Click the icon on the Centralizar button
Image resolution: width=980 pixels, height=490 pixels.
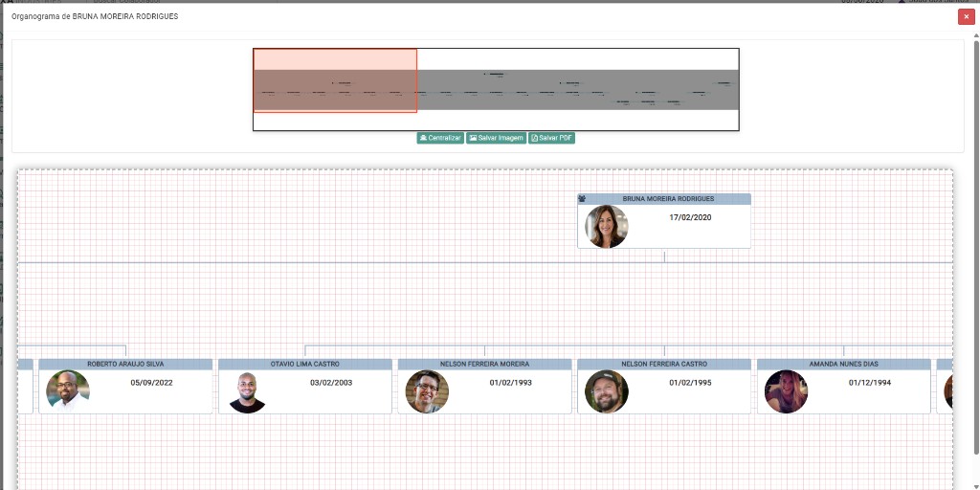point(423,138)
